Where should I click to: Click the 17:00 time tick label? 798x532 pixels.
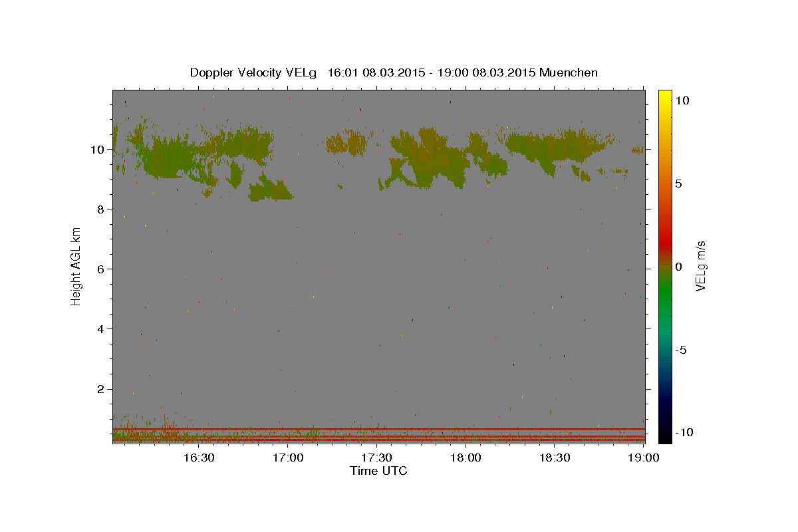tap(288, 458)
